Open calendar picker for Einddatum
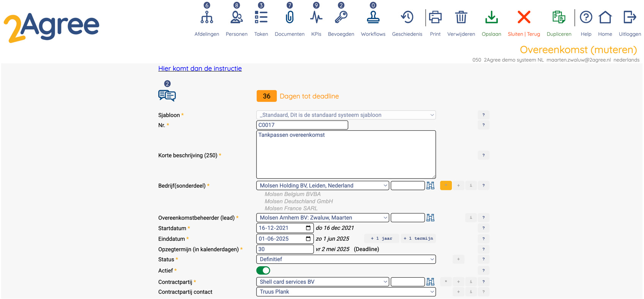 [308, 239]
